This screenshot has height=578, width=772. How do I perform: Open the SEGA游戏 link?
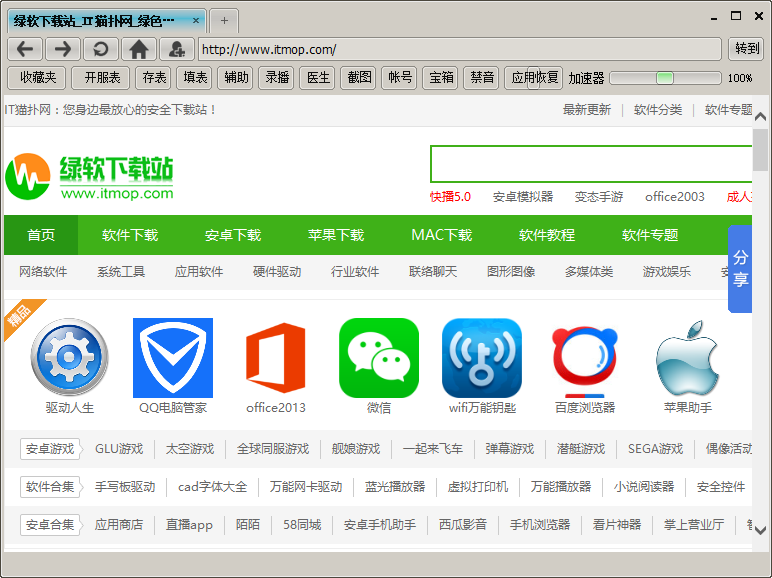[x=655, y=449]
